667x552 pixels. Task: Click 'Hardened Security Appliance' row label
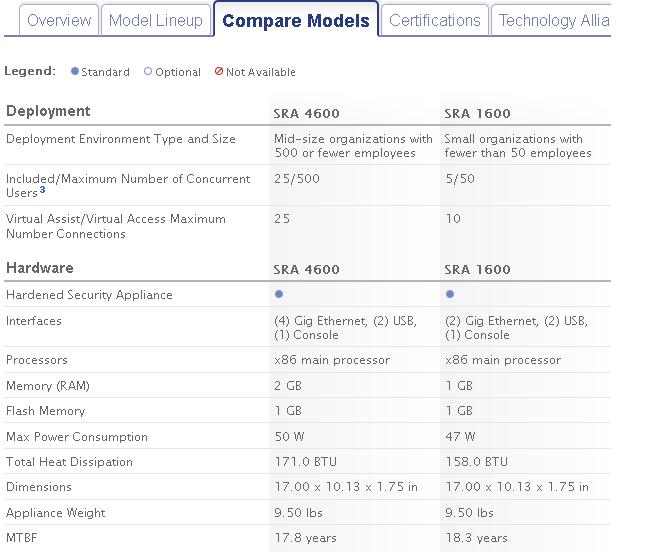point(89,295)
